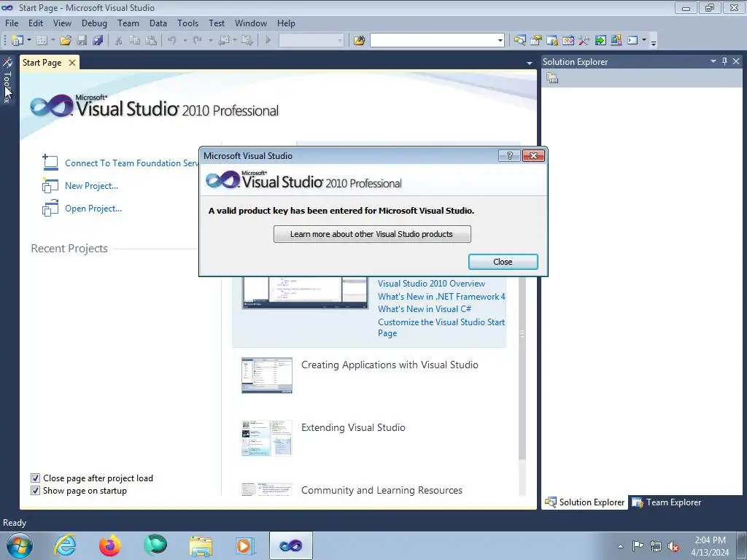Open the Redo history dropdown arrow
747x560 pixels.
tap(210, 41)
